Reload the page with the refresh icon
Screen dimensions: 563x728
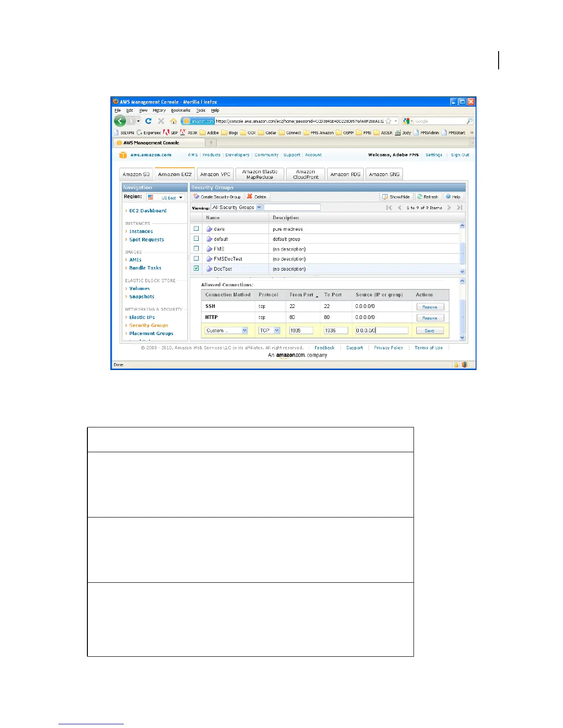(x=148, y=121)
